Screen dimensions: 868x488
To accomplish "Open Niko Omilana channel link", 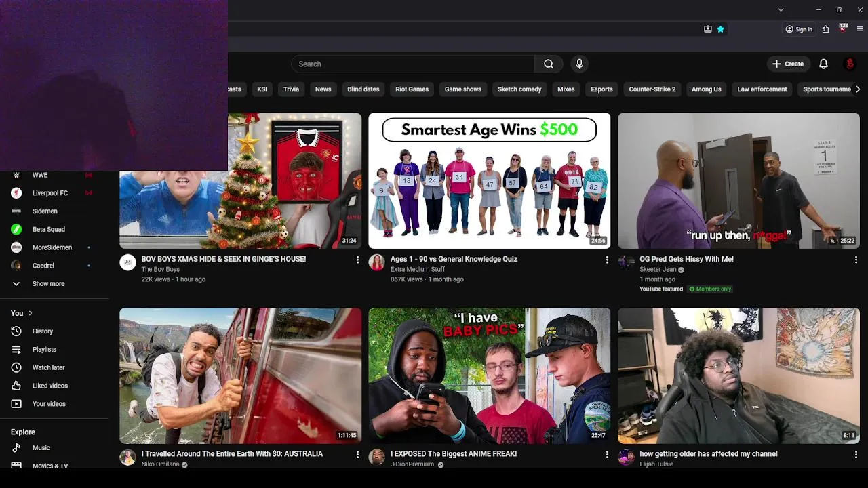I will coord(160,464).
